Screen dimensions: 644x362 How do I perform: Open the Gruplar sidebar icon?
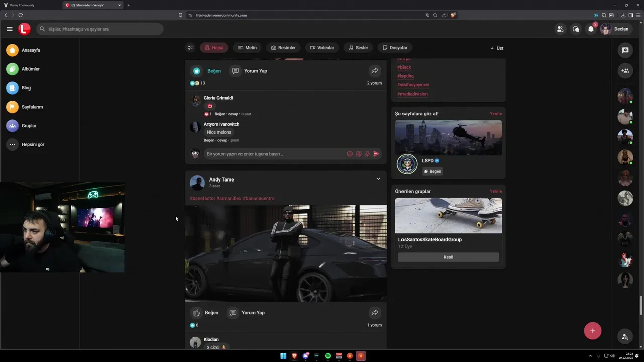(12, 126)
